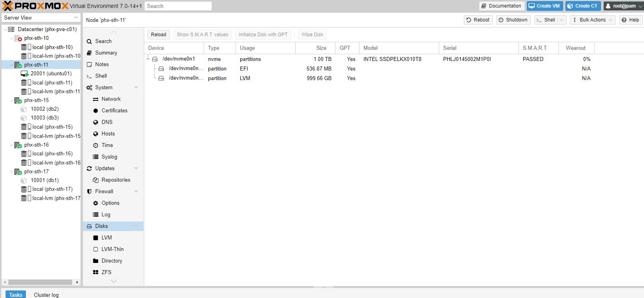Image resolution: width=644 pixels, height=298 pixels.
Task: Click the Shutdown button
Action: (513, 20)
